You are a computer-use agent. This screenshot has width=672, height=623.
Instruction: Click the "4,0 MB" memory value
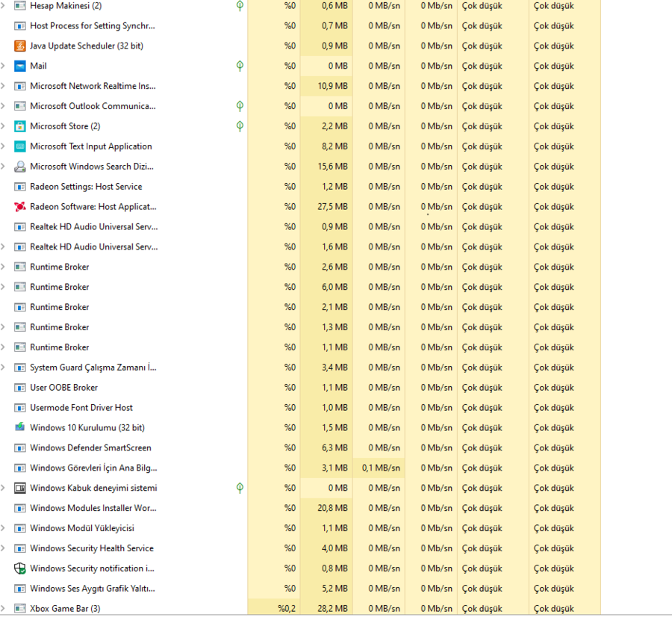coord(335,548)
